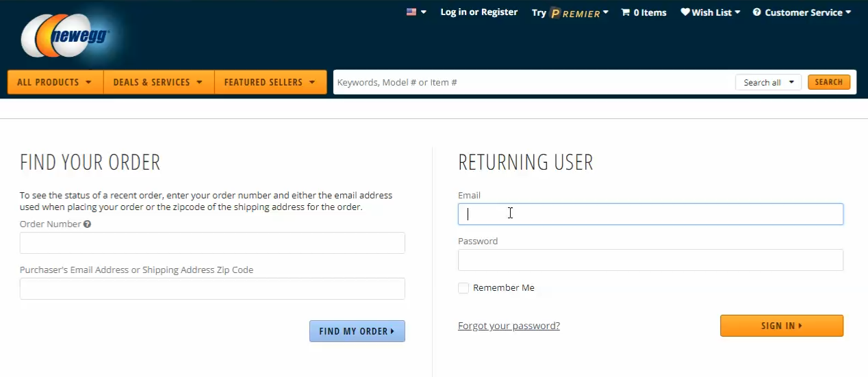Click the Newegg logo

66,36
